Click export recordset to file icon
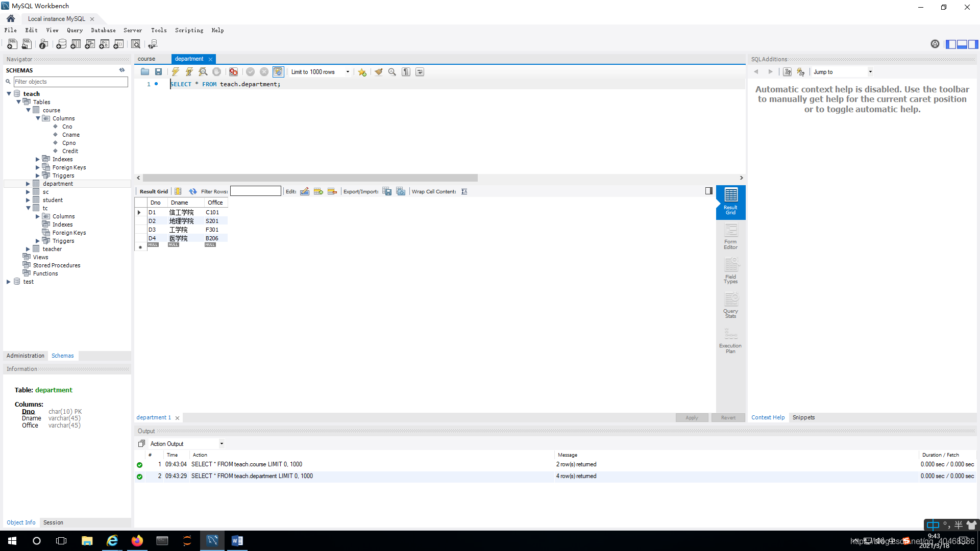This screenshot has height=551, width=980. click(x=387, y=191)
